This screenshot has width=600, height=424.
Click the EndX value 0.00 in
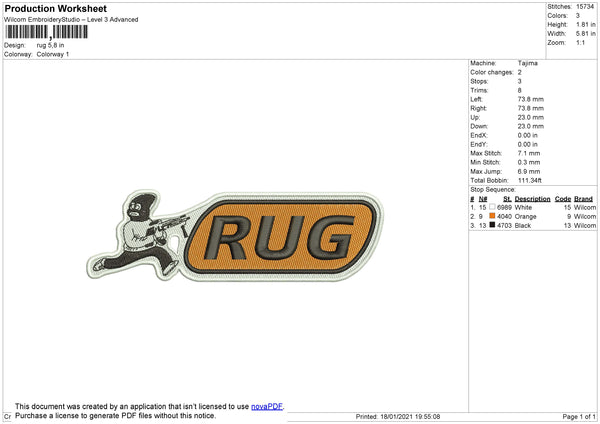click(x=528, y=135)
